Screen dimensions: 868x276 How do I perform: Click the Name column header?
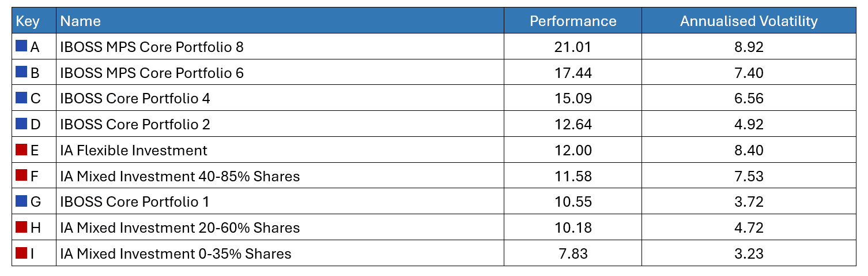pyautogui.click(x=81, y=21)
